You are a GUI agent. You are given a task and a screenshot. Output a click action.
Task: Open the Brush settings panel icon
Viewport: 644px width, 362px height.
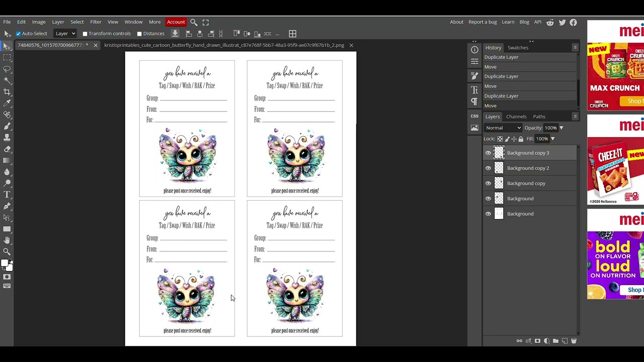[x=474, y=75]
